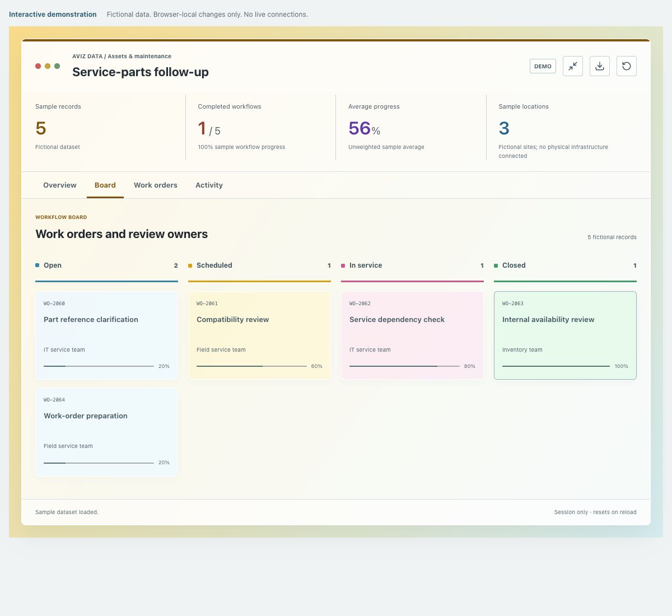Click progress bar on Work-order preparation card

(99, 463)
